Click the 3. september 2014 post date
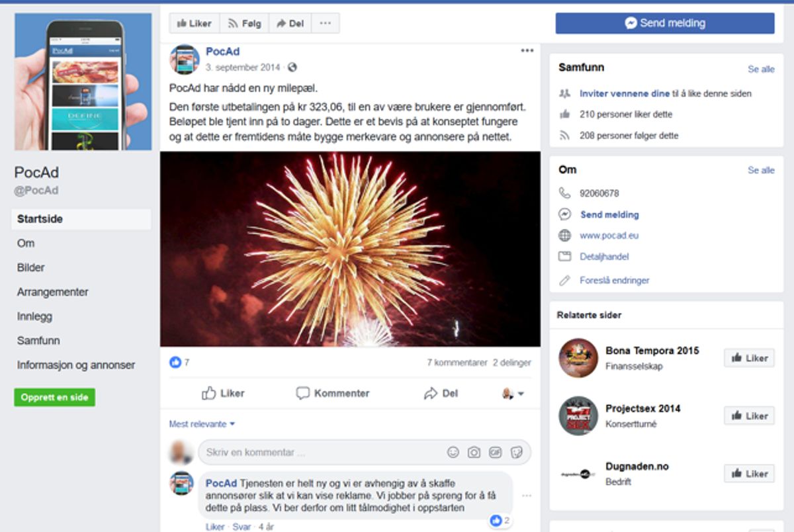 [243, 67]
